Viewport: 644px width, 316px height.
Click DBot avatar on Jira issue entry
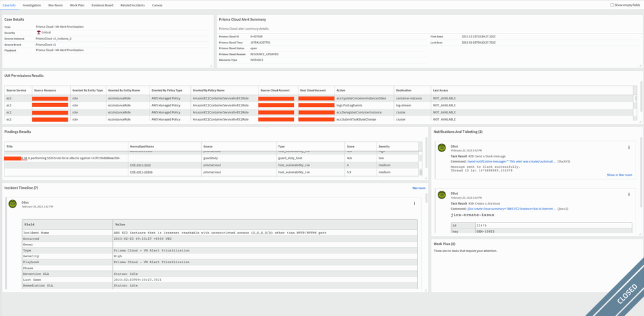(x=442, y=195)
